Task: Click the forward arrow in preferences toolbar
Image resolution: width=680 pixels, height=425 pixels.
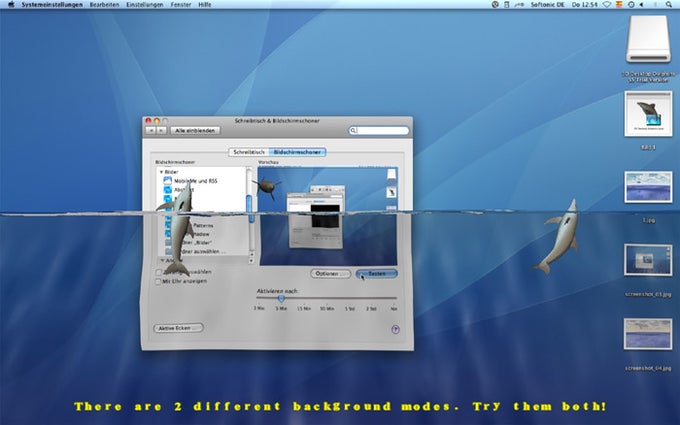Action: pos(161,131)
